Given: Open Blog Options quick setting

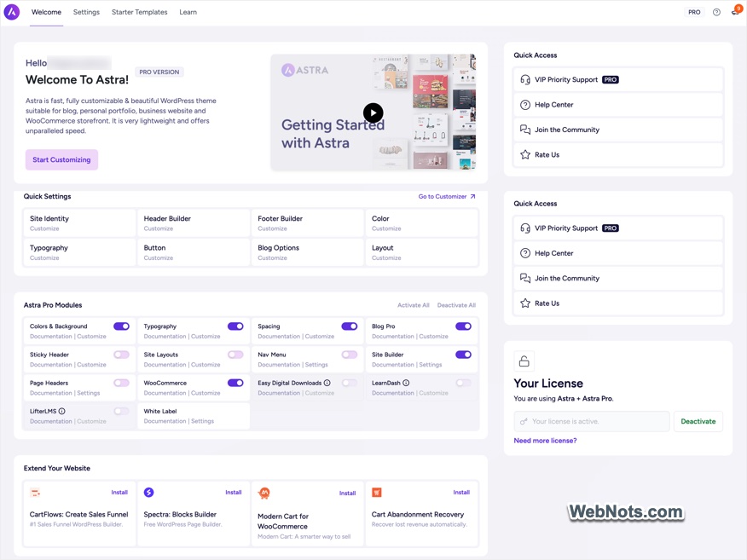Looking at the screenshot, I should click(x=307, y=252).
